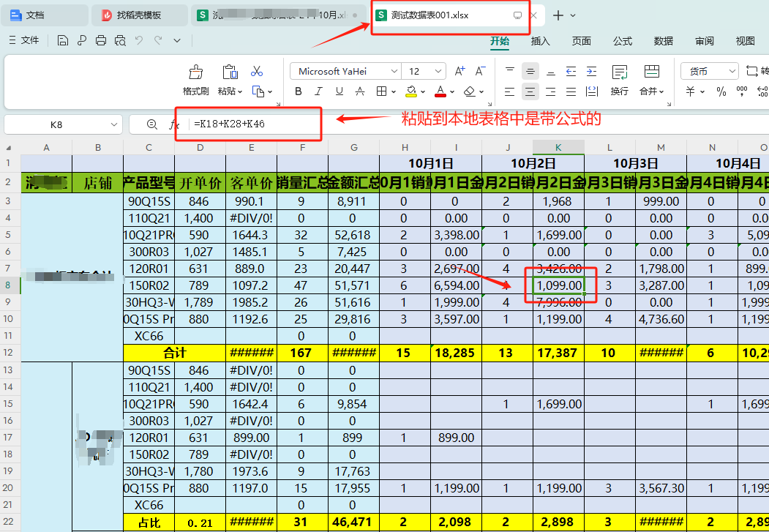Click the insert function fx icon
Image resolution: width=769 pixels, height=532 pixels.
174,125
